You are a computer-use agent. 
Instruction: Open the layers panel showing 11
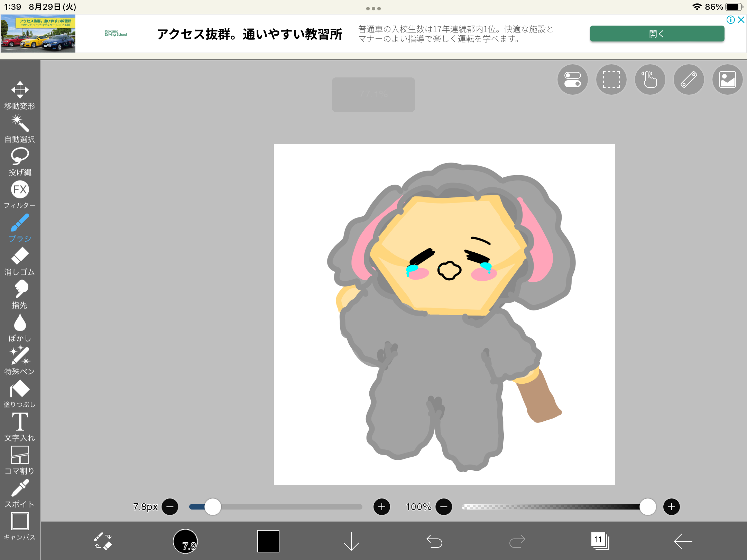600,541
